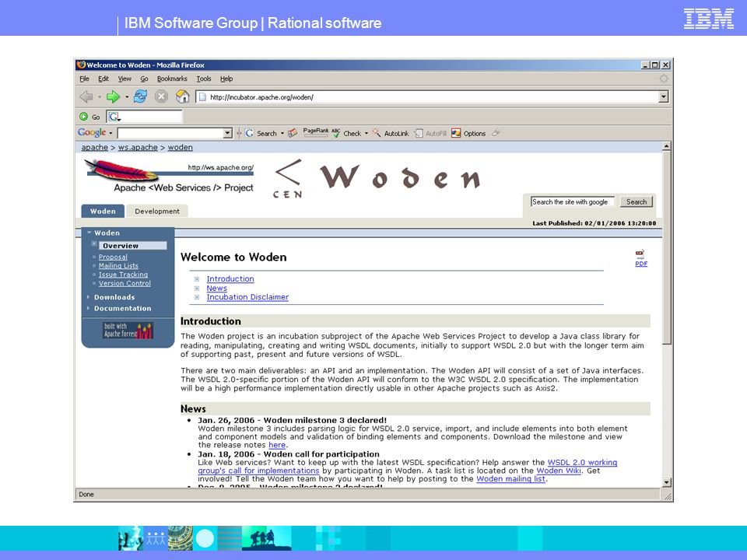This screenshot has height=560, width=747.
Task: Click the page icon in address bar
Action: click(202, 97)
